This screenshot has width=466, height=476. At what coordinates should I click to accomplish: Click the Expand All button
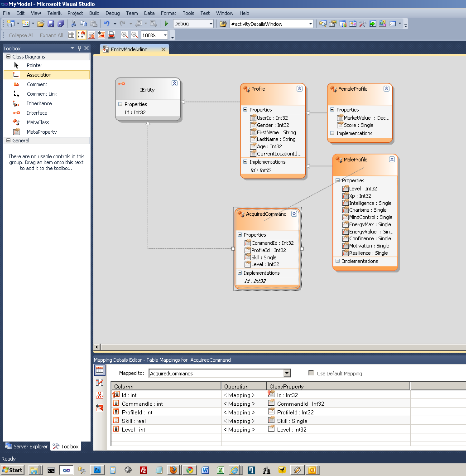point(51,35)
